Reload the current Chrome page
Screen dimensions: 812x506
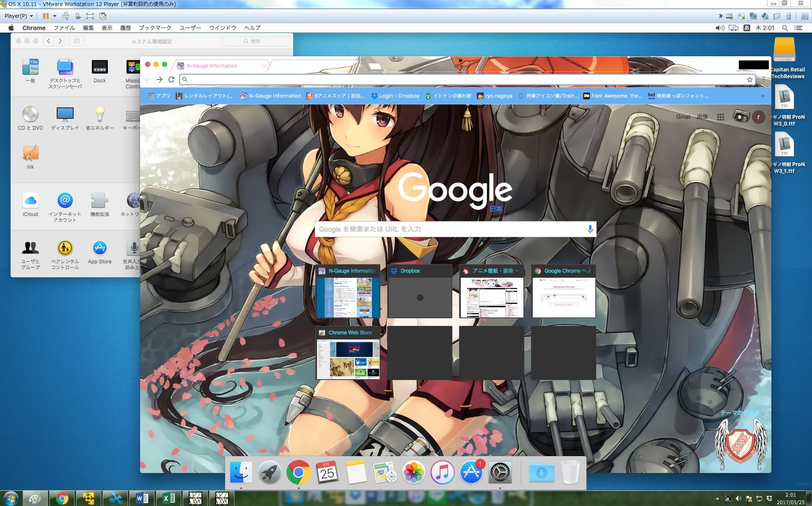171,79
